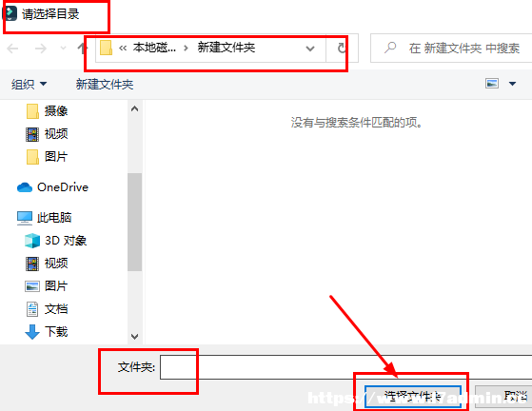Go up one folder level arrow

[x=82, y=49]
